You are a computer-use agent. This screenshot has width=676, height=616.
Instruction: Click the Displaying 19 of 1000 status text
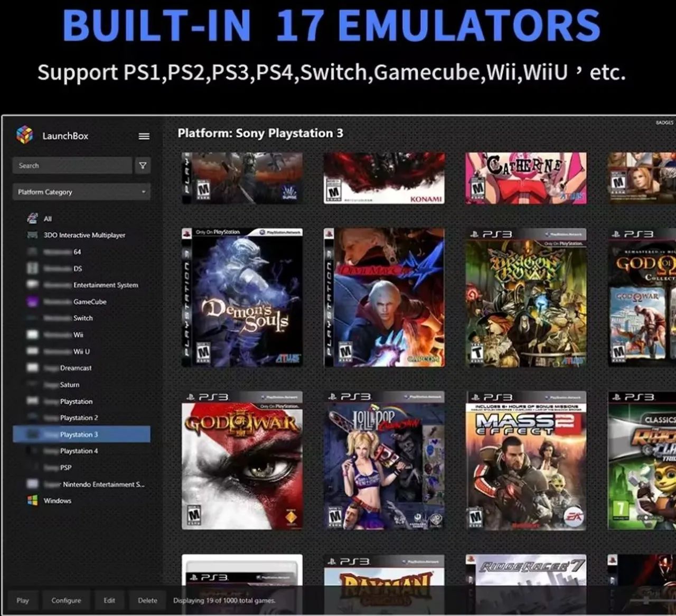click(x=224, y=601)
